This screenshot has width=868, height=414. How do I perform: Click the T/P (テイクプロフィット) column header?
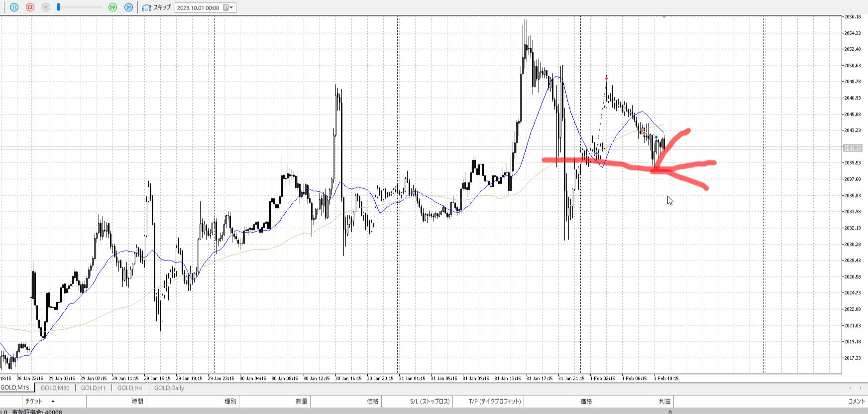point(494,401)
